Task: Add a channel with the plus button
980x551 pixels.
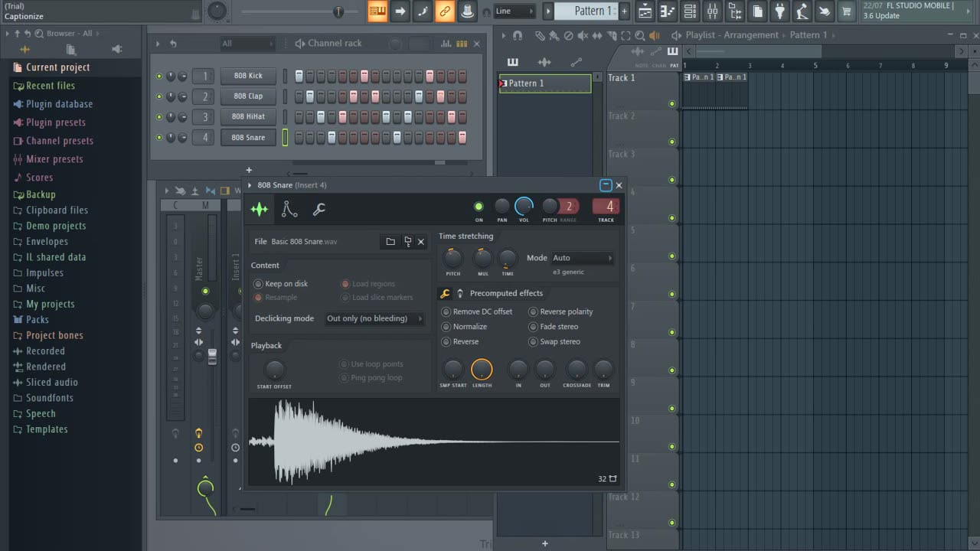Action: pyautogui.click(x=249, y=170)
